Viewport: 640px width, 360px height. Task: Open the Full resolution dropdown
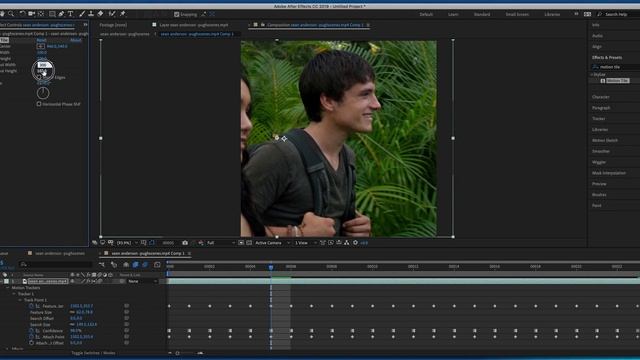[x=221, y=243]
